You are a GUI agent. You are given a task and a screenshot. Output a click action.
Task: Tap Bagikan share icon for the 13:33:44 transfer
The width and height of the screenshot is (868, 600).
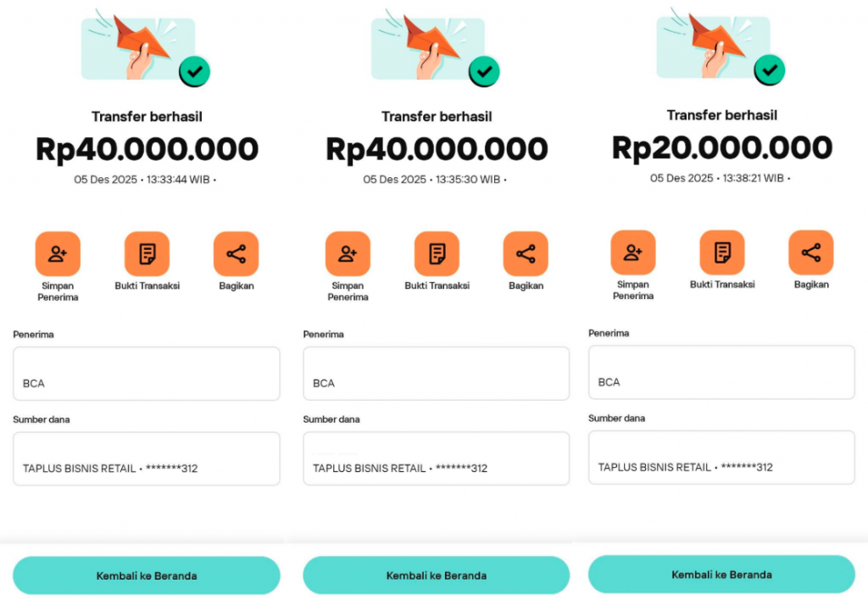click(236, 253)
